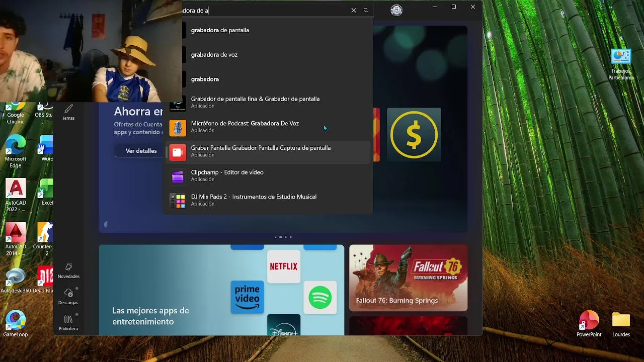Image resolution: width=644 pixels, height=362 pixels.
Task: Click the gold dollar coin tile
Action: coord(414,135)
